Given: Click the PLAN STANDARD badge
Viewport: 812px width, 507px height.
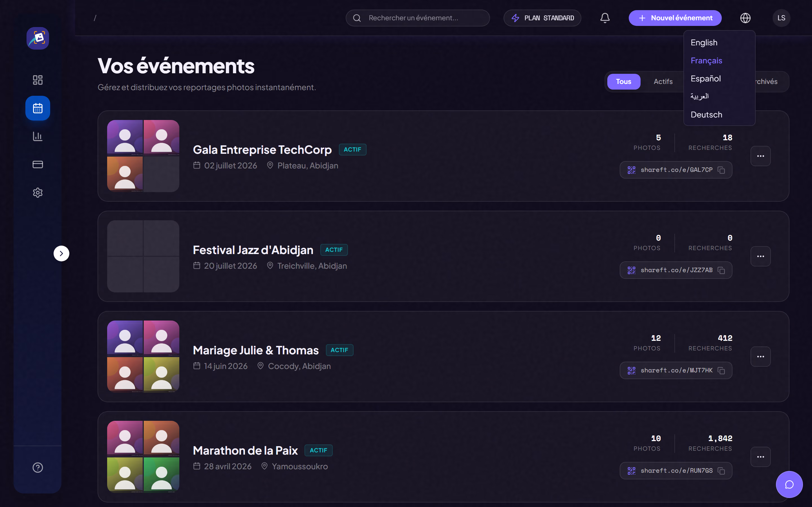Looking at the screenshot, I should tap(542, 18).
